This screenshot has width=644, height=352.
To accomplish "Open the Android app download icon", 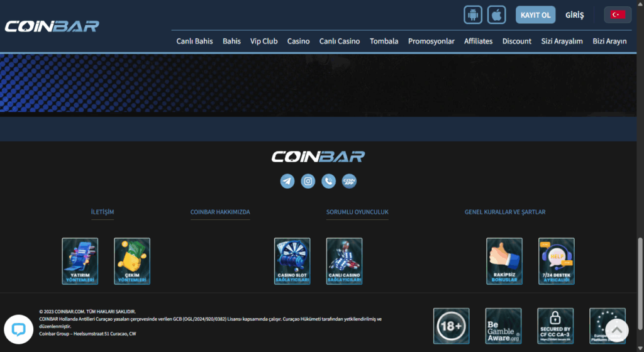I will click(473, 14).
